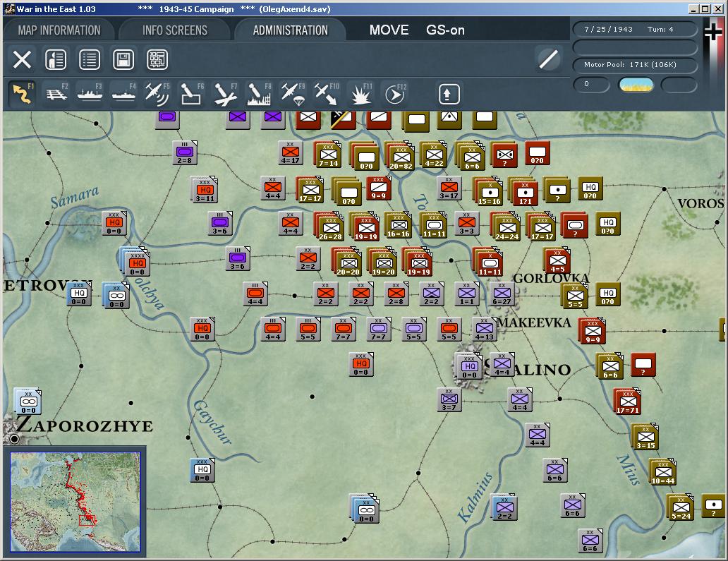This screenshot has height=561, width=728.
Task: Select the Soviet stack labeled 24=24
Action: 506,227
